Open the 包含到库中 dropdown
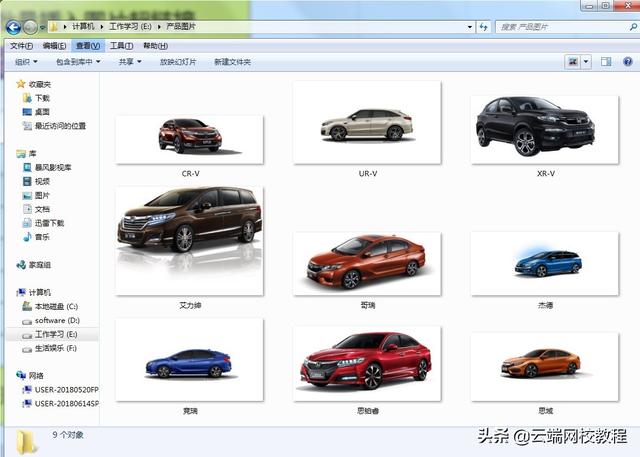The width and height of the screenshot is (640, 457). 78,62
